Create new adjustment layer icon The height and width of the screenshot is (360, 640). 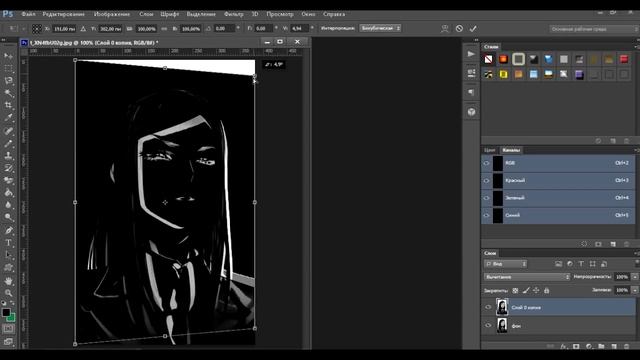(589, 347)
